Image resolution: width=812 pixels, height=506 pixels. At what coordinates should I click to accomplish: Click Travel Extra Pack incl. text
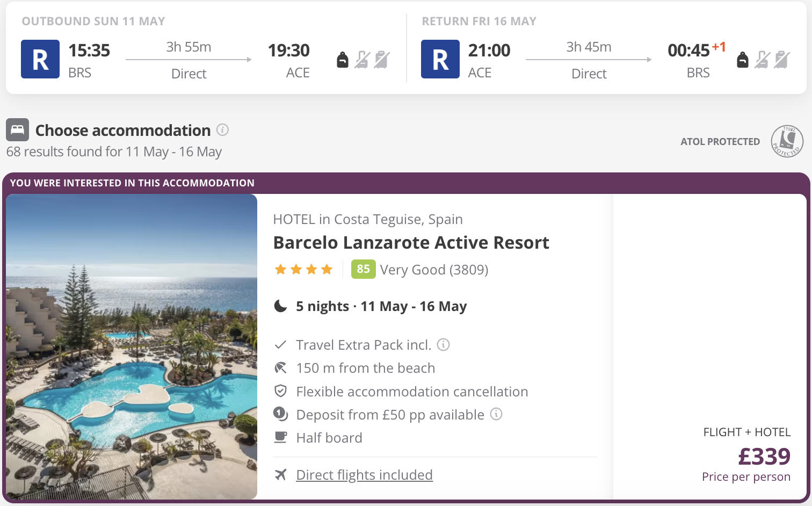[x=364, y=345]
